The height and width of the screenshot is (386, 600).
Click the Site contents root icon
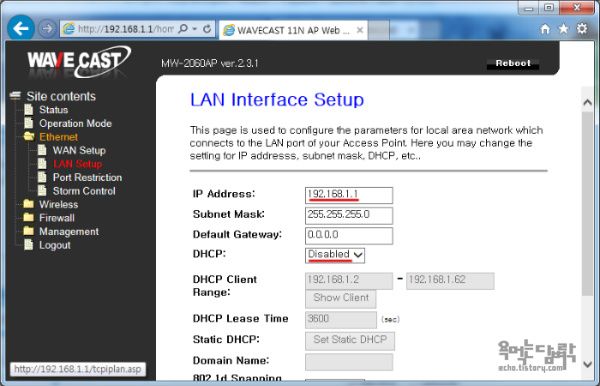15,96
